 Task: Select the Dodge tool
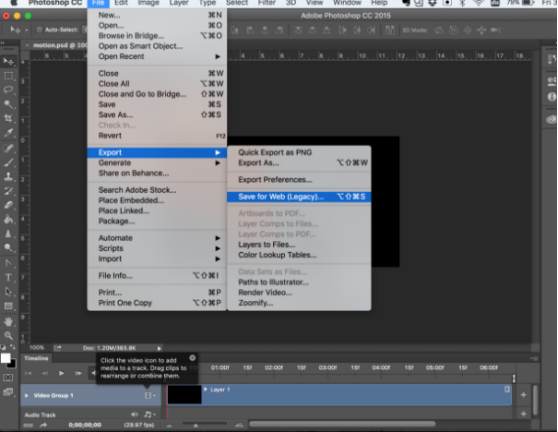tap(9, 248)
